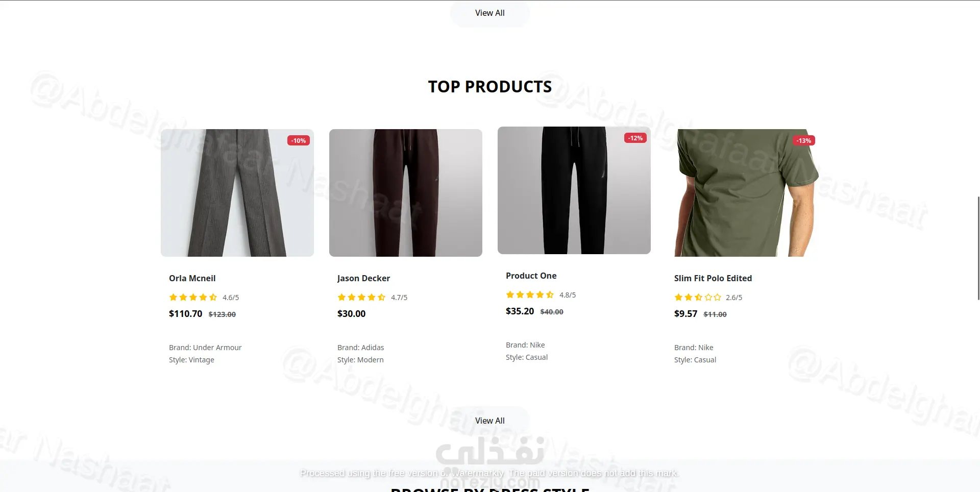This screenshot has height=492, width=980.
Task: Open the dark brown joggers product image
Action: 406,193
